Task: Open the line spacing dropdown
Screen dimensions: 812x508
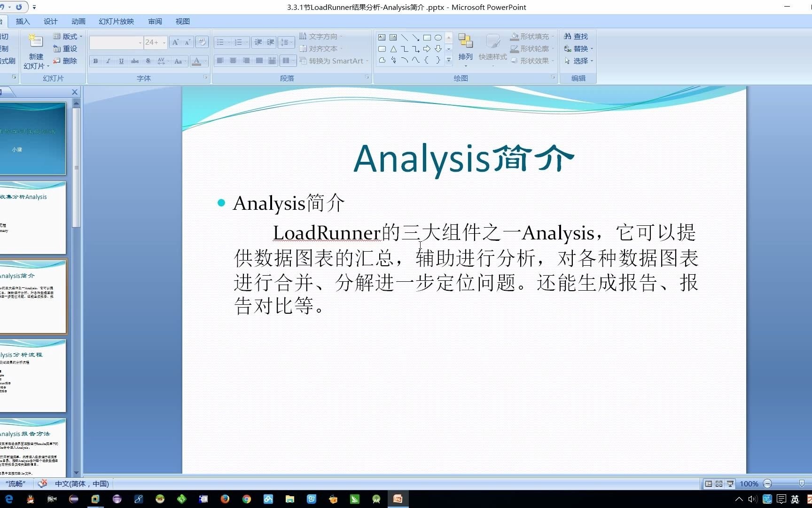Action: (286, 42)
